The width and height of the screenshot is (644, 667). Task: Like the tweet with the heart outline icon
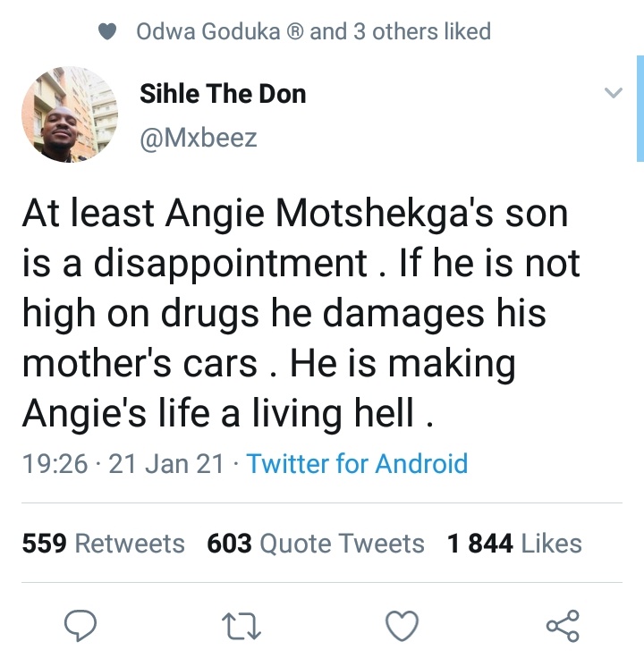coord(402,625)
